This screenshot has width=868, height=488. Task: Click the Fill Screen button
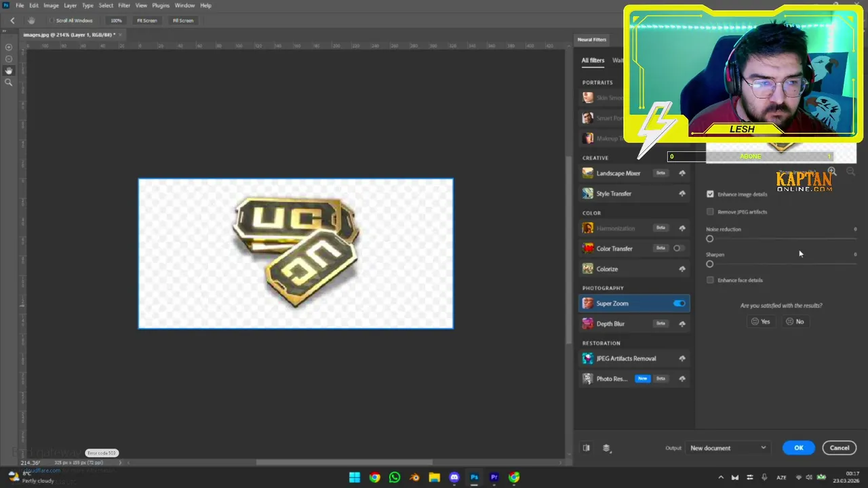click(x=182, y=20)
